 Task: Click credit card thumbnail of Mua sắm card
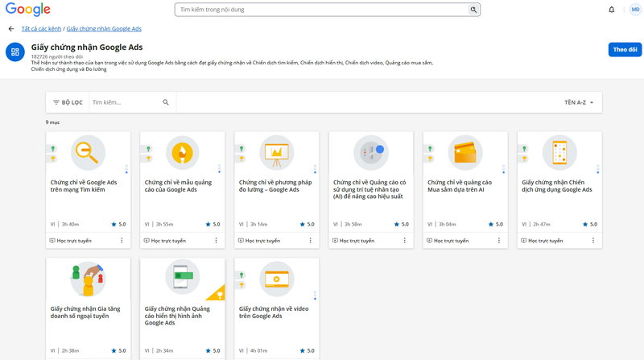(x=465, y=152)
